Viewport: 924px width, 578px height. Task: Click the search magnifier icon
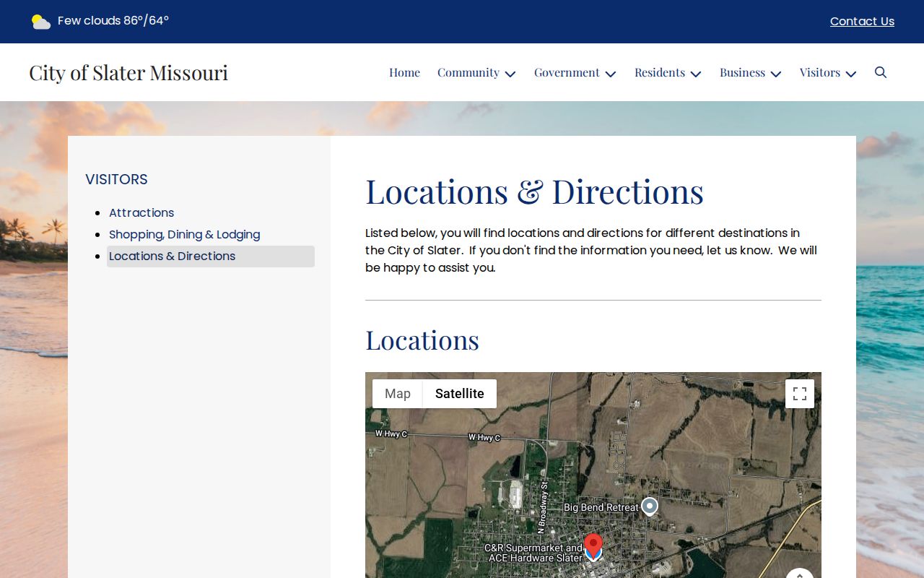tap(881, 72)
